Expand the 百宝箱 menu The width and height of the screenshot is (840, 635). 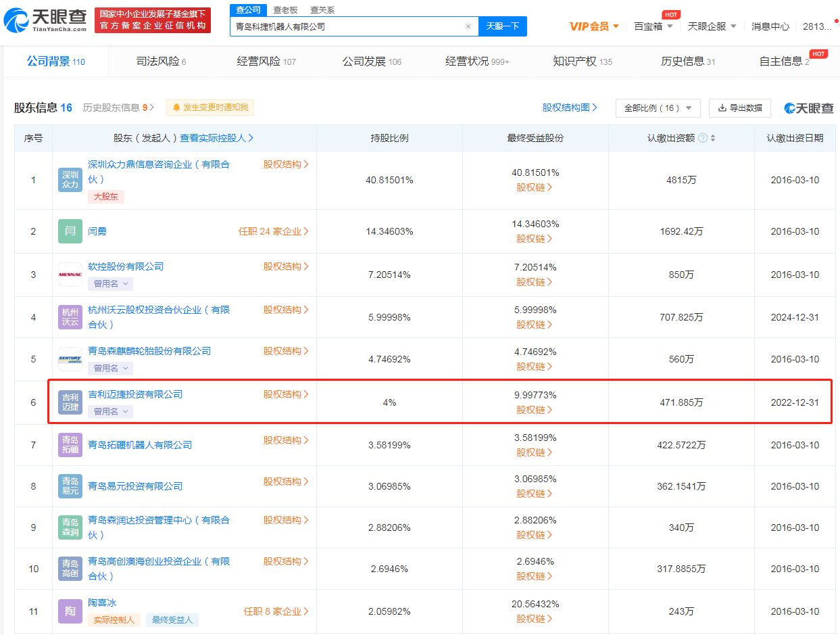pos(653,26)
